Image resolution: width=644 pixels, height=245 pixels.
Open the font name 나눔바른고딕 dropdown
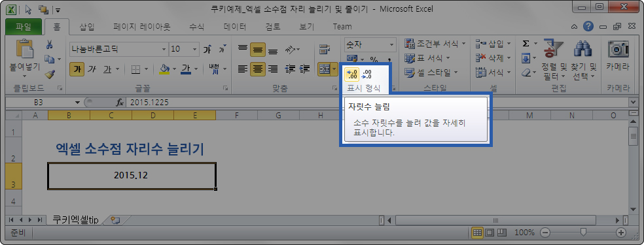click(x=164, y=49)
